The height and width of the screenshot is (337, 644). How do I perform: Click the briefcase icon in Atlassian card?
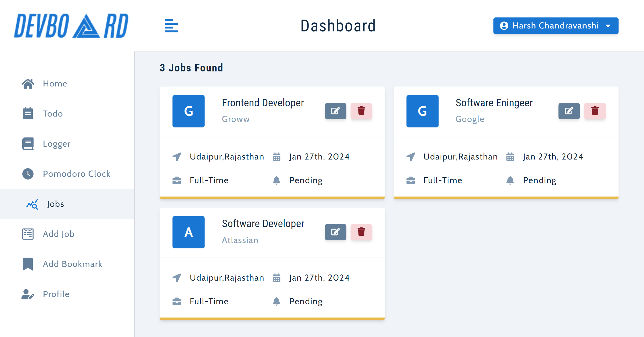(177, 302)
